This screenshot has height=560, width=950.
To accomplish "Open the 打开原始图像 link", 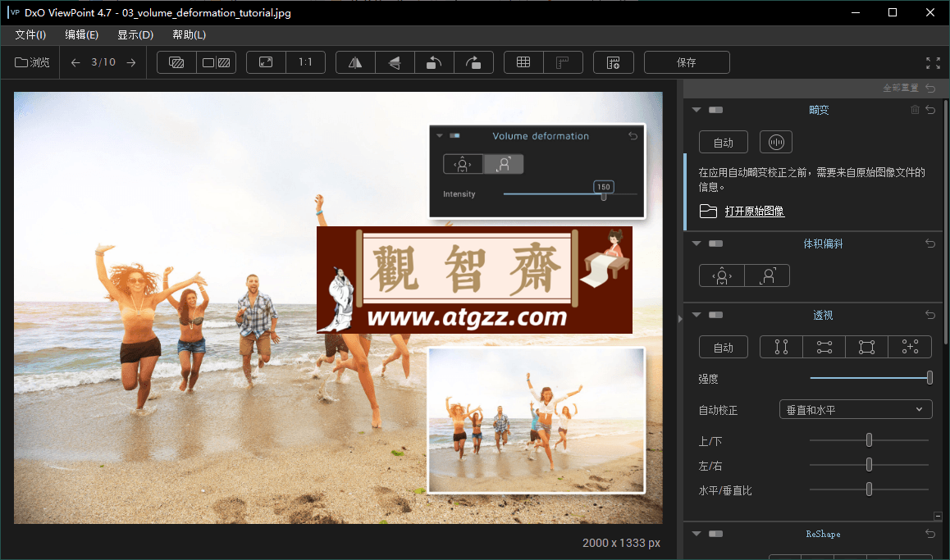I will tap(754, 212).
